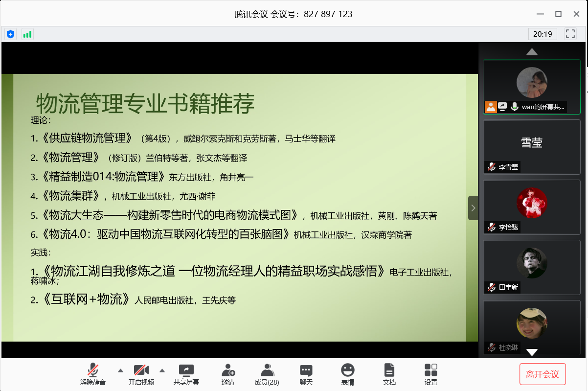
Task: Click screen-share indicator icon on wan's tile
Action: point(502,107)
